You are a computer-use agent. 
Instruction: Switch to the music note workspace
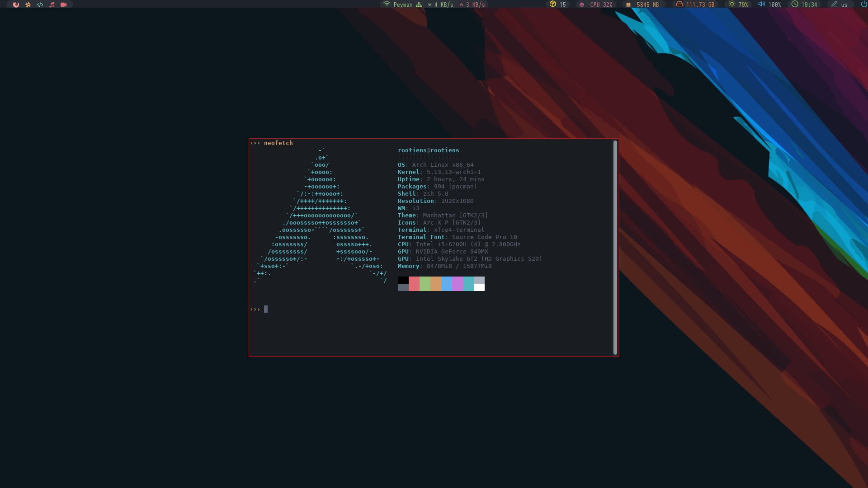click(52, 5)
